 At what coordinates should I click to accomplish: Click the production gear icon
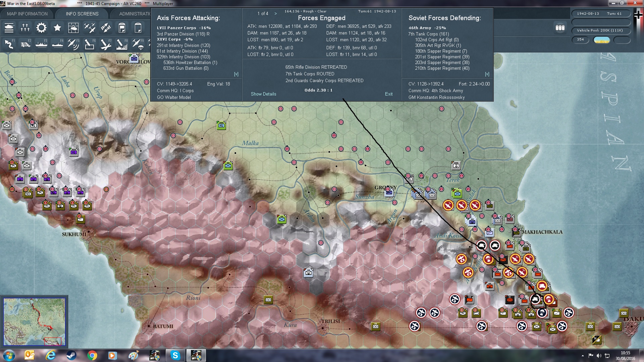41,28
